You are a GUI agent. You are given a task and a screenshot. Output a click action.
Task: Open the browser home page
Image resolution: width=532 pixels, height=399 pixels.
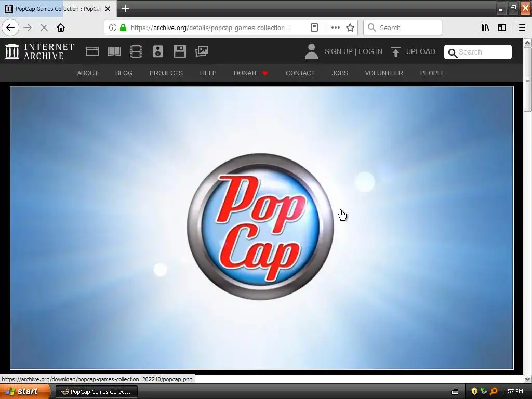61,28
